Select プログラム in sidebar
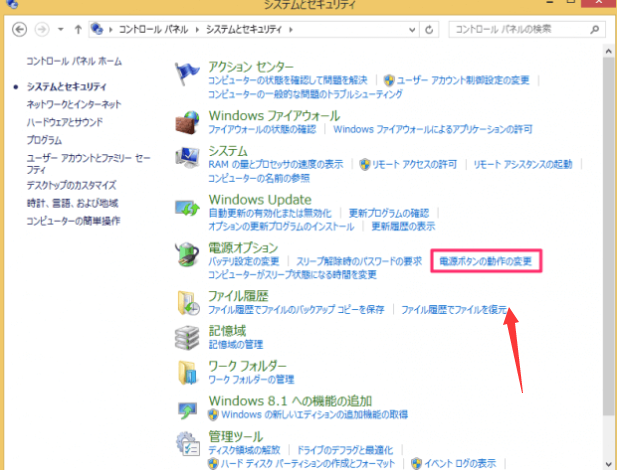 coord(44,140)
